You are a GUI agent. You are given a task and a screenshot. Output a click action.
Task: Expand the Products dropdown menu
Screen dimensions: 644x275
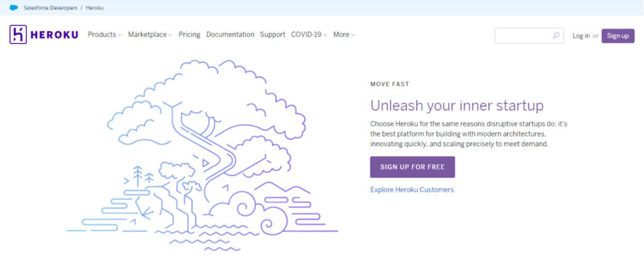coord(105,35)
